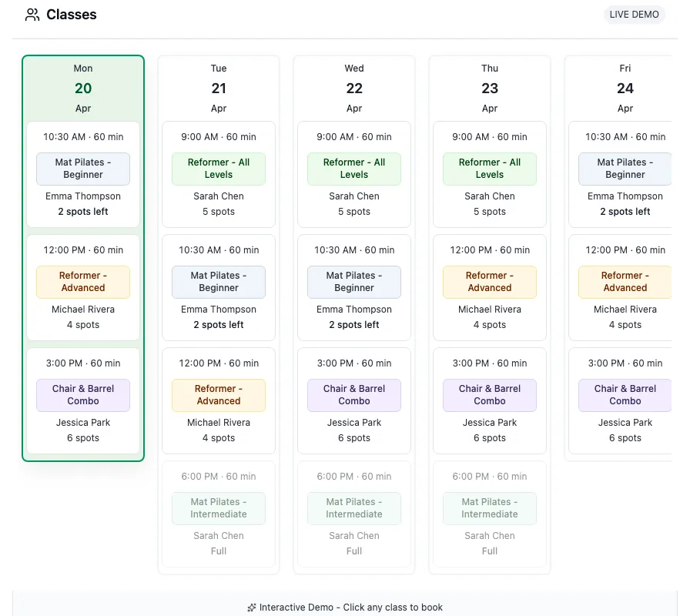Book Monday's 10:30 AM Mat Pilates Beginner class

point(82,173)
